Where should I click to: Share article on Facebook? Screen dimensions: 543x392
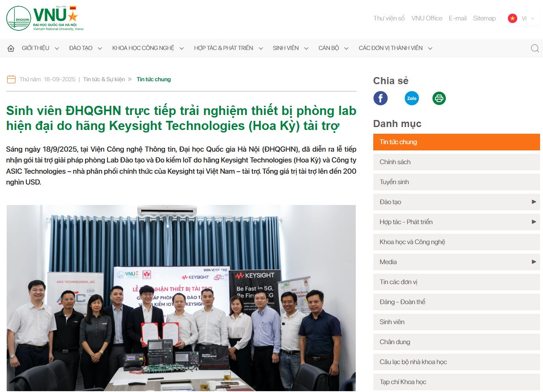tap(380, 98)
